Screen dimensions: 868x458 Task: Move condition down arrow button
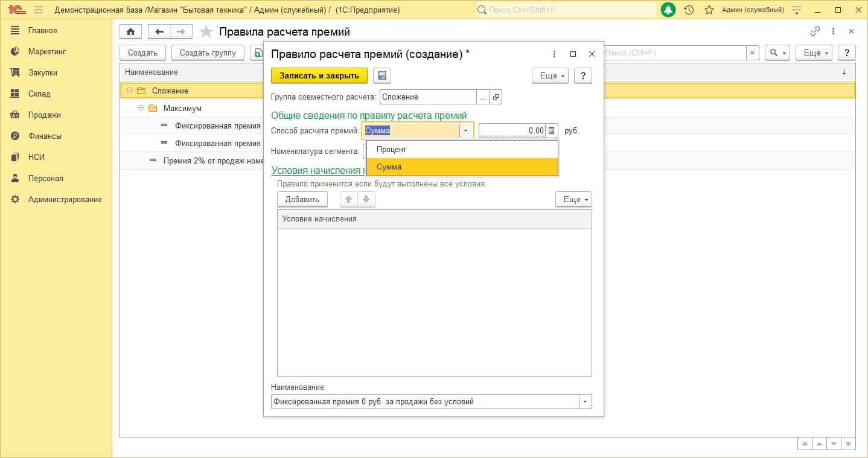click(x=366, y=199)
